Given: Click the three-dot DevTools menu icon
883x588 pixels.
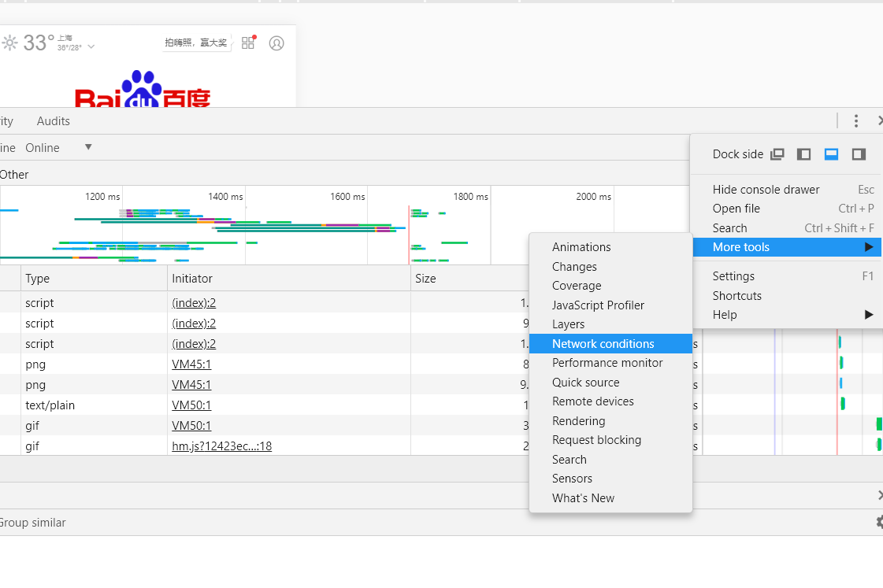Looking at the screenshot, I should click(856, 121).
